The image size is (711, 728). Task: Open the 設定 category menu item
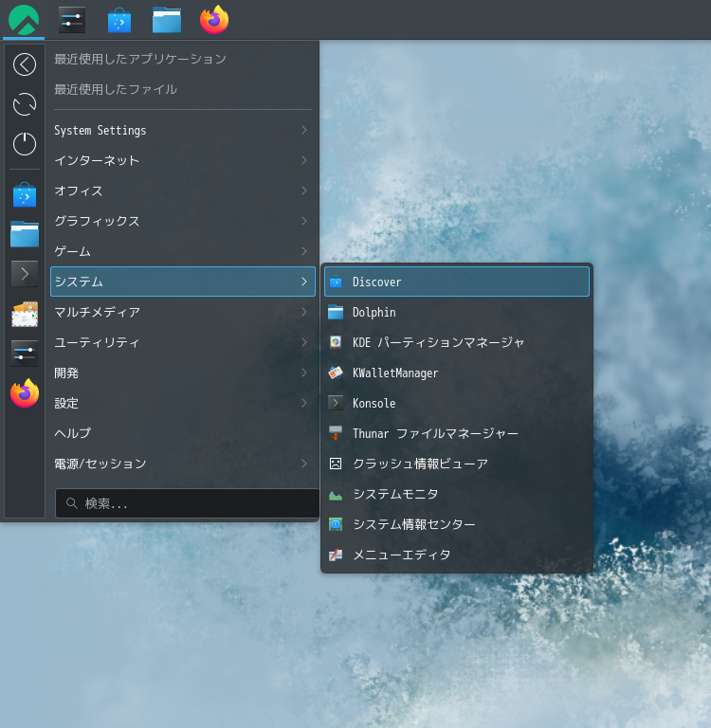click(x=183, y=403)
